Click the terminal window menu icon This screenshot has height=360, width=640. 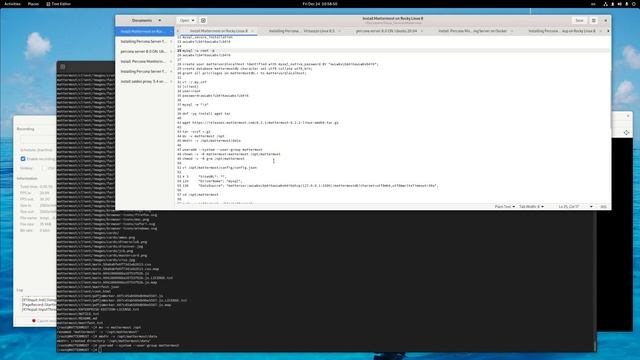(62, 67)
